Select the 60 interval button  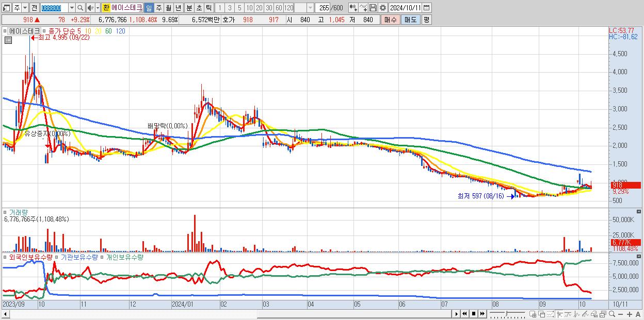pos(279,8)
